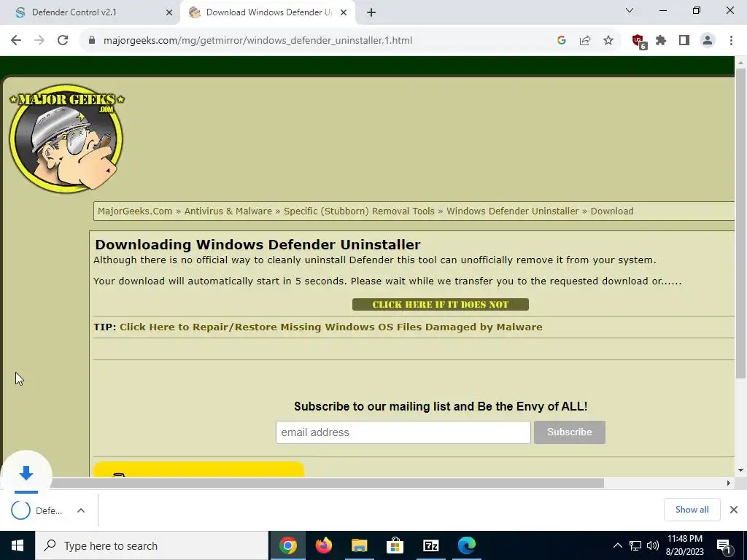Screen dimensions: 747x560
Task: Open the Windows Start menu
Action: [18, 545]
